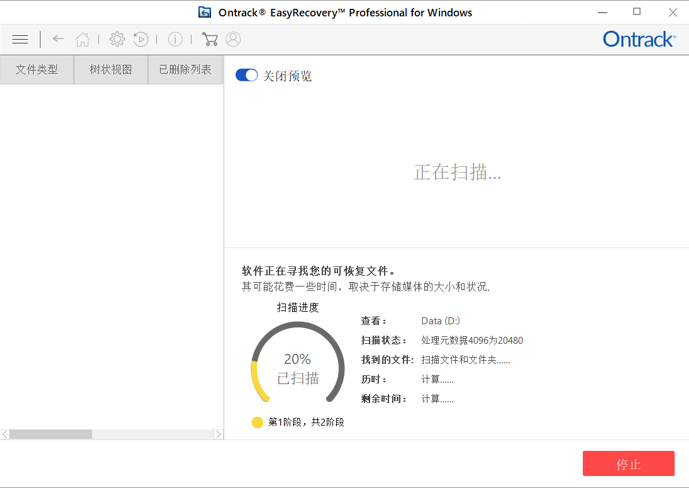Click the 20% scan progress ring
This screenshot has height=489, width=689.
297,363
